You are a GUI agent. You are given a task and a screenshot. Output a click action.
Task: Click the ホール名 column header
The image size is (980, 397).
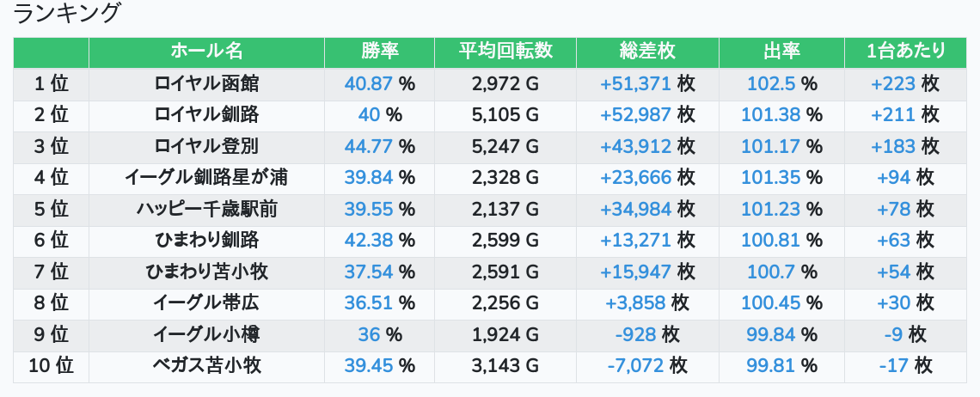point(206,52)
